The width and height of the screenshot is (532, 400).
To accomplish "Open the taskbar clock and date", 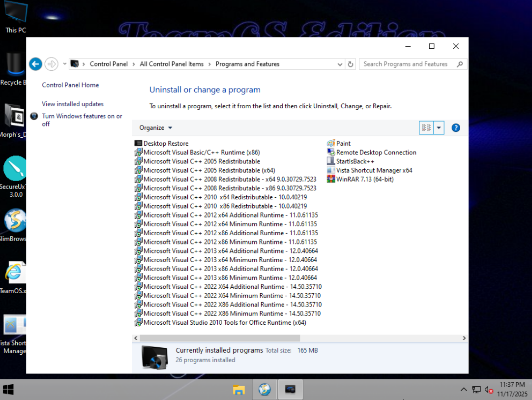I will tap(512, 390).
